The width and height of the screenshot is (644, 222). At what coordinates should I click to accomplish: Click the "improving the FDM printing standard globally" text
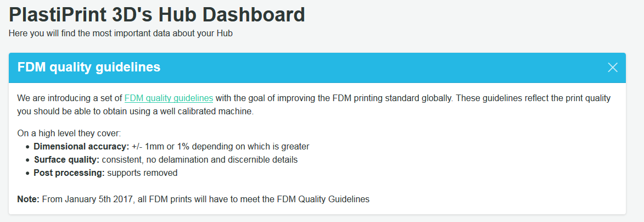[362, 98]
